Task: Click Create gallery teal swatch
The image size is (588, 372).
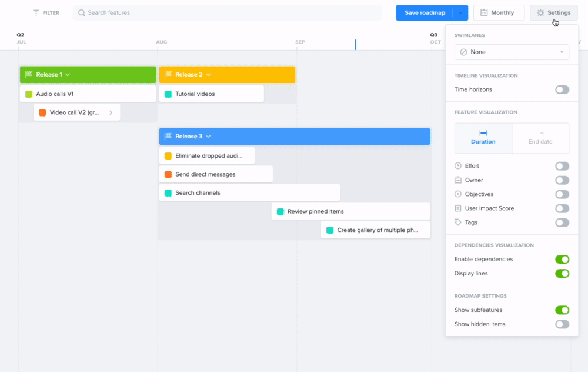Action: 330,230
